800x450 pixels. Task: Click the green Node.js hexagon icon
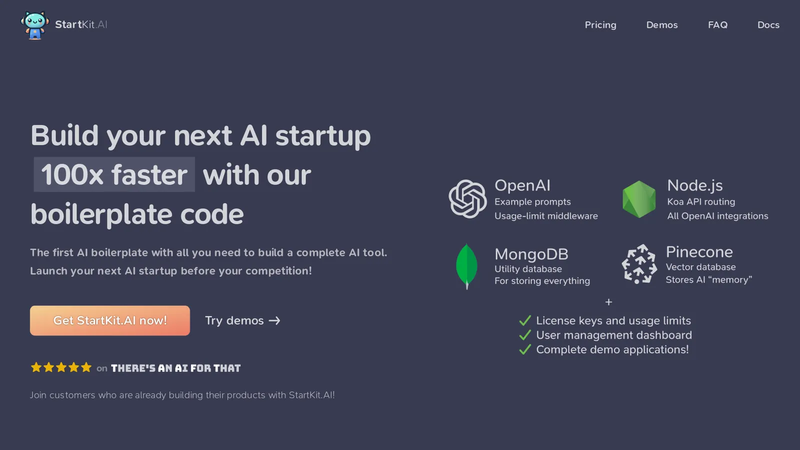tap(639, 199)
